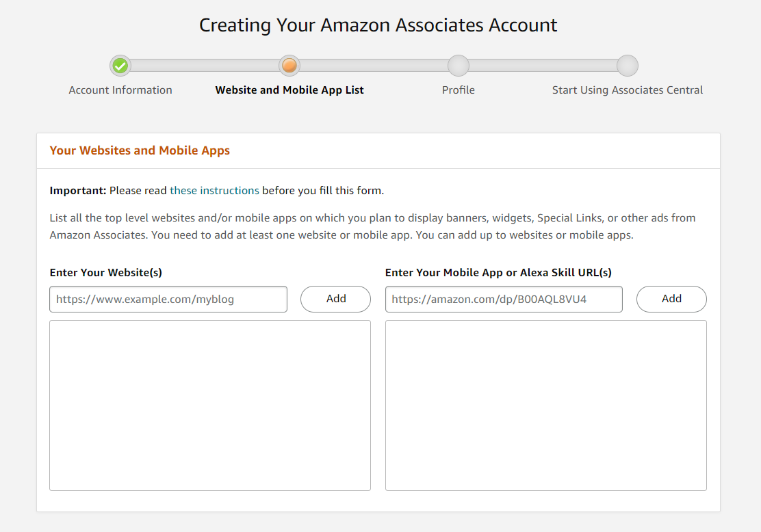Focus the website URL input field
The height and width of the screenshot is (532, 761).
click(x=168, y=299)
